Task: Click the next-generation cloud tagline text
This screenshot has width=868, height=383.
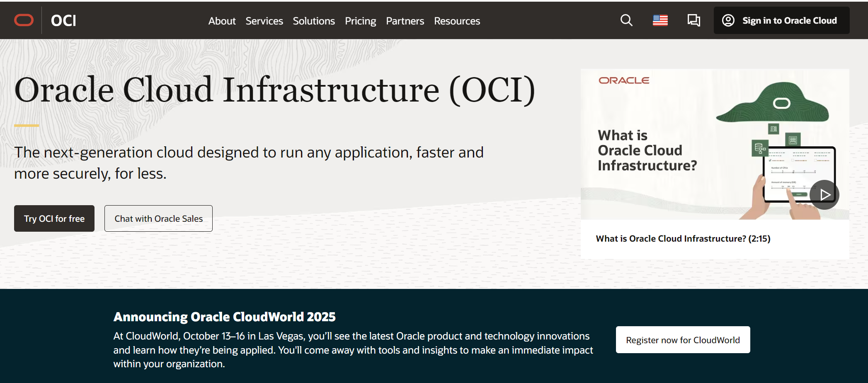Action: (x=249, y=163)
